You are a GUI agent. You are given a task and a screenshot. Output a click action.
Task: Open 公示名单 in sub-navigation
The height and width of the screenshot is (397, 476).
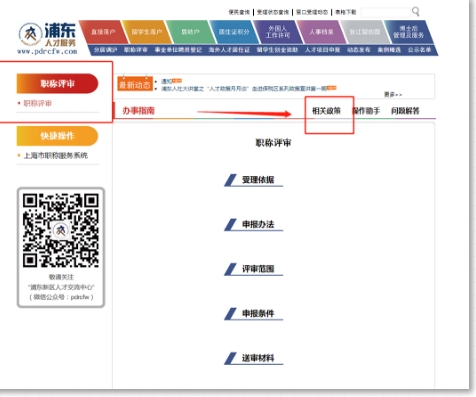[419, 50]
